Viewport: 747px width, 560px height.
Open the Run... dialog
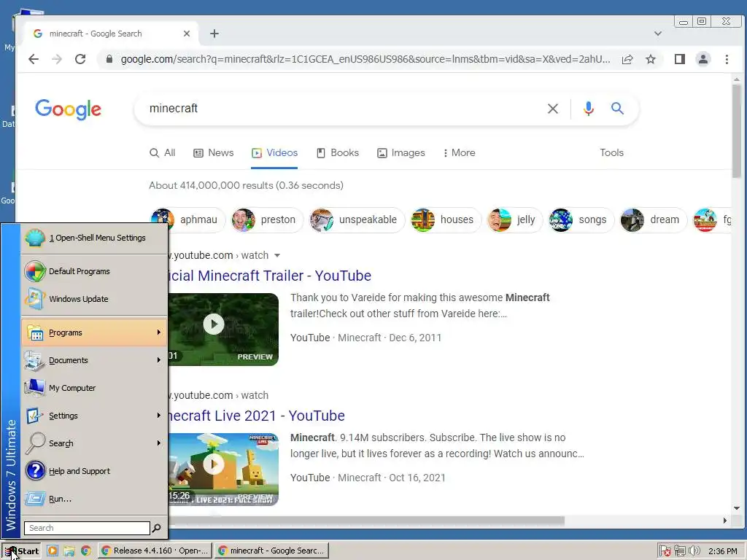pos(94,499)
